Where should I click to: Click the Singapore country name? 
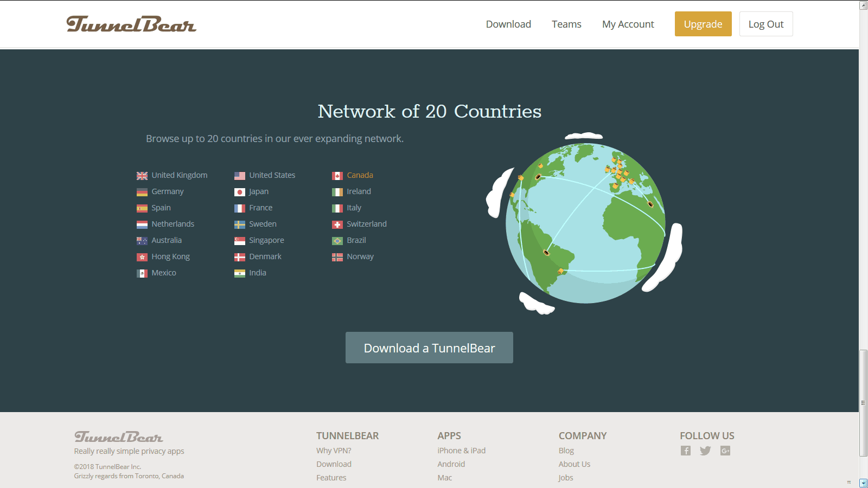point(266,240)
